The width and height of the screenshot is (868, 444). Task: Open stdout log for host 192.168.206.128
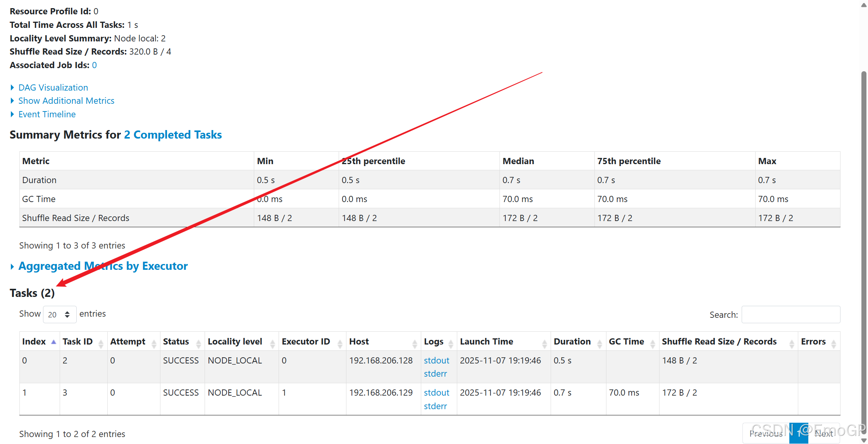point(436,360)
